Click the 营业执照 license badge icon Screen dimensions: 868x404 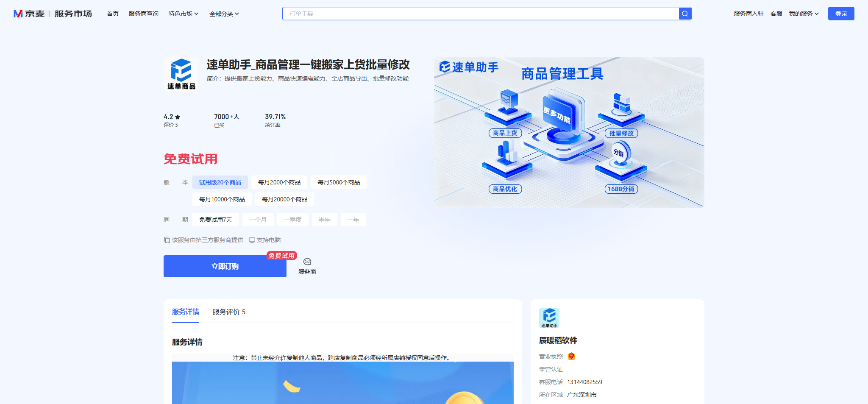pyautogui.click(x=571, y=357)
